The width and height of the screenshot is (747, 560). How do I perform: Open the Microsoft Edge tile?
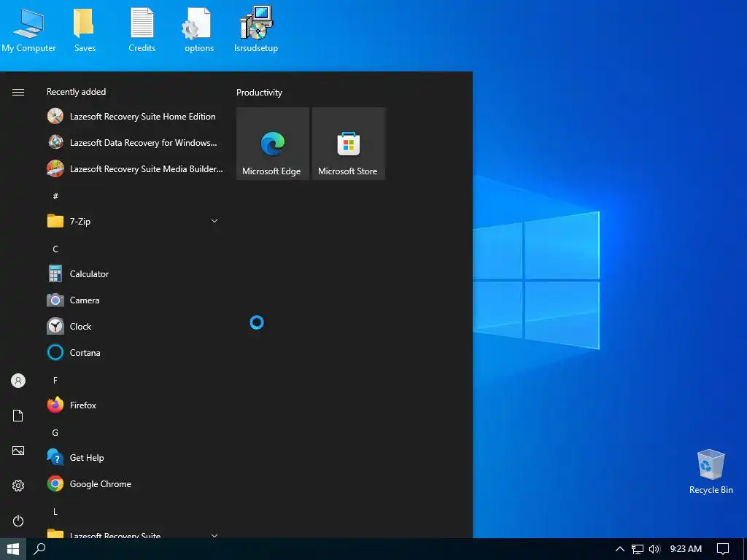point(273,144)
